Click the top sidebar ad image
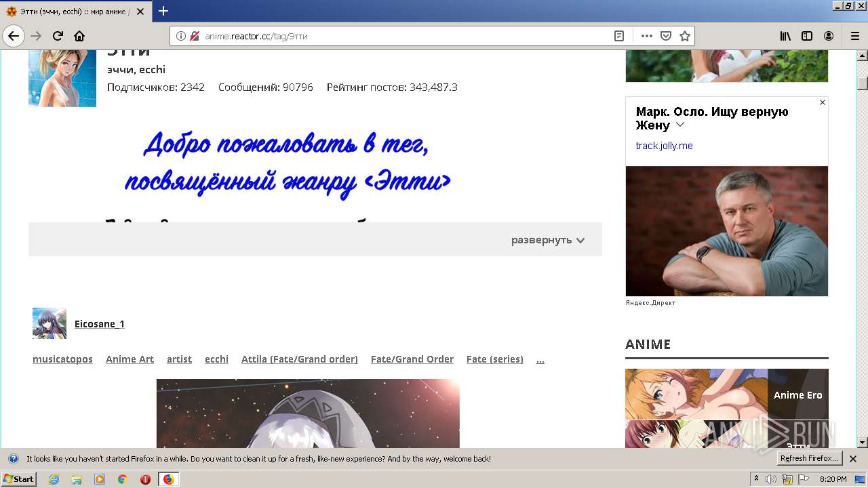 727,66
